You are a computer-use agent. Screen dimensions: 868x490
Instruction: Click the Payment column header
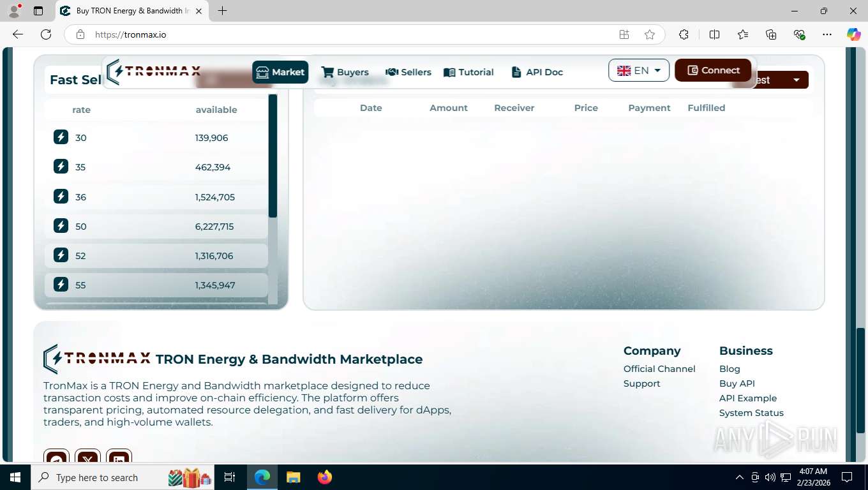(649, 108)
